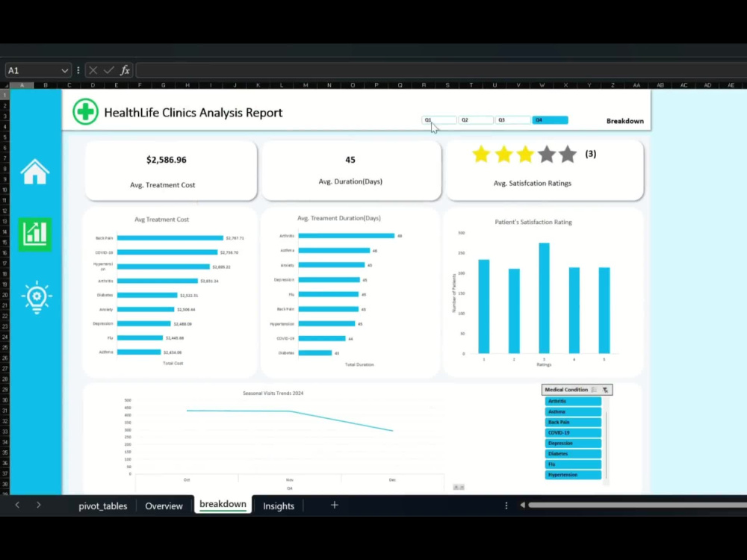Click the 45 average duration value
Viewport: 747px width, 560px height.
point(350,160)
